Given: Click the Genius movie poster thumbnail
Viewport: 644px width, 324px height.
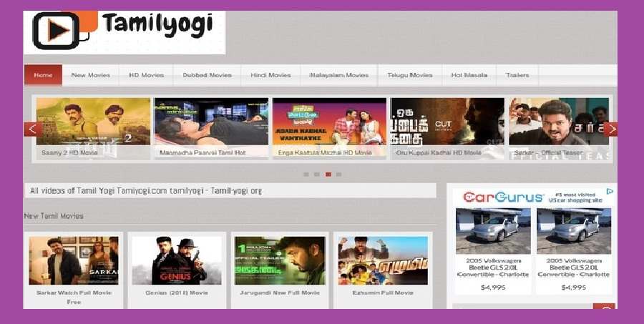Looking at the screenshot, I should pyautogui.click(x=177, y=260).
